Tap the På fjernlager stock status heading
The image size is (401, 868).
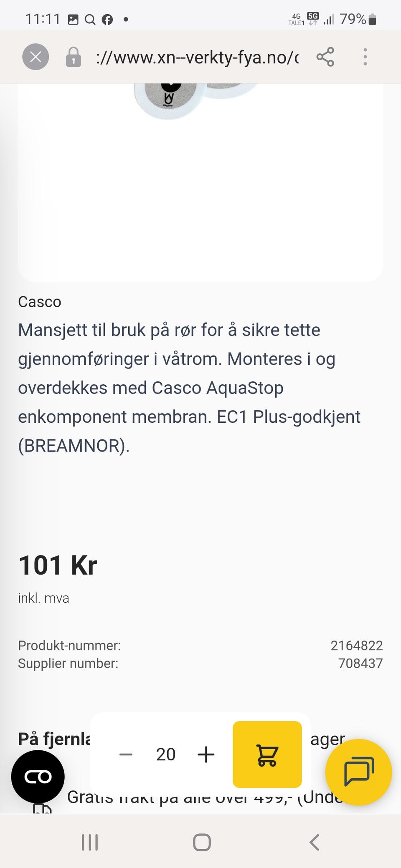(x=54, y=739)
